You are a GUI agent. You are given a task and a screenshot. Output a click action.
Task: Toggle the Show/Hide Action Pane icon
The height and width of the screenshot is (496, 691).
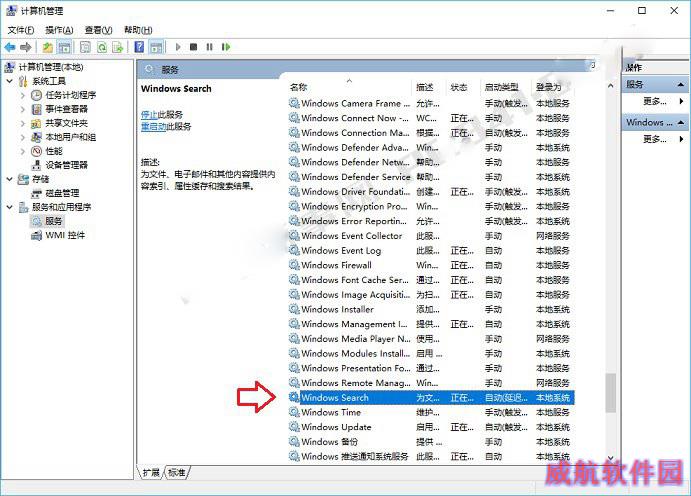point(156,47)
